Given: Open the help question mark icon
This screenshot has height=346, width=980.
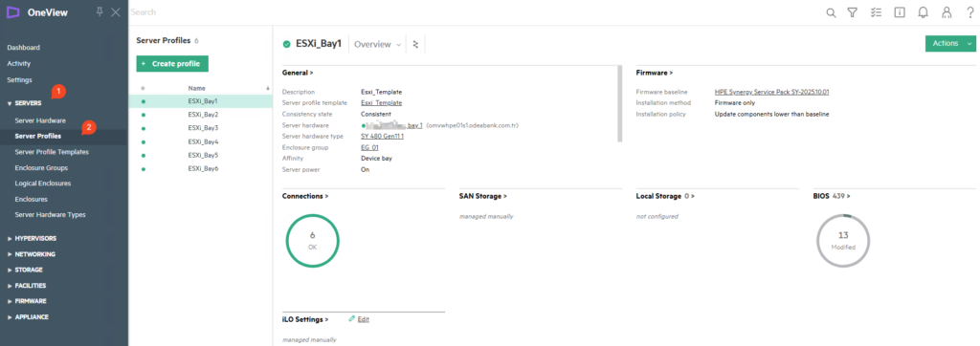Looking at the screenshot, I should pos(970,12).
